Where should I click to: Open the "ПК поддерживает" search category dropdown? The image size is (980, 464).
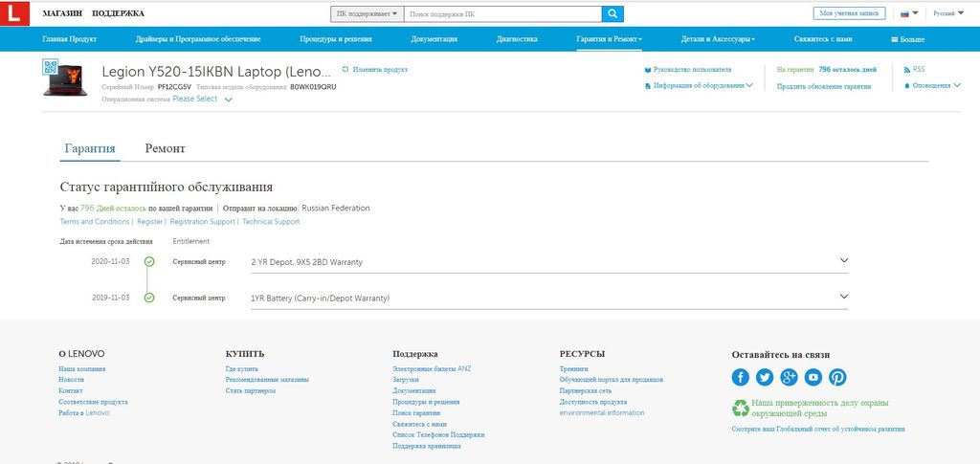point(367,14)
